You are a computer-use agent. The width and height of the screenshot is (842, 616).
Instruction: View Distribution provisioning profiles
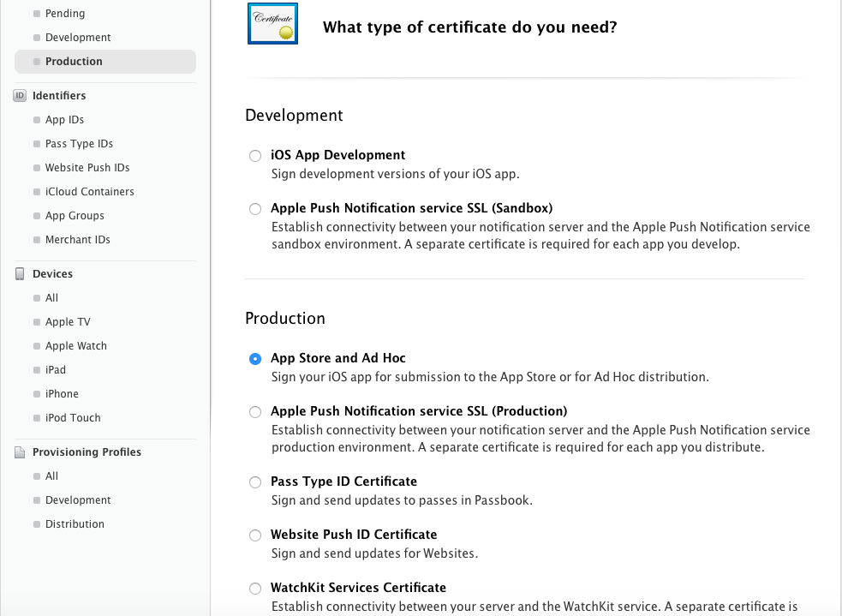[75, 524]
